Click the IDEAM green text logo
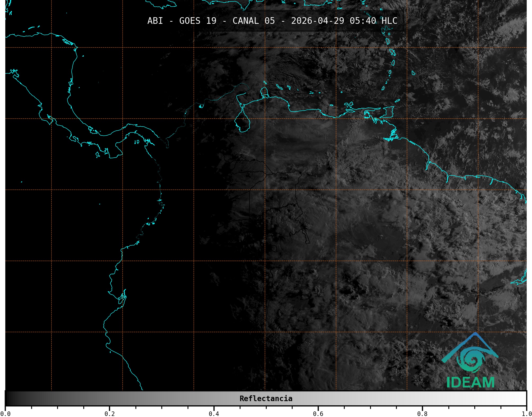This screenshot has width=532, height=417. (x=470, y=382)
